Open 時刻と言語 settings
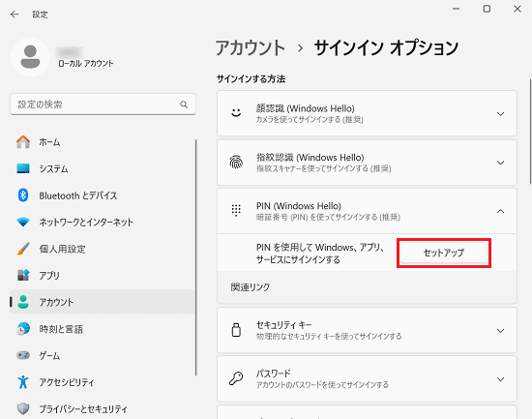This screenshot has height=419, width=532. tap(103, 329)
